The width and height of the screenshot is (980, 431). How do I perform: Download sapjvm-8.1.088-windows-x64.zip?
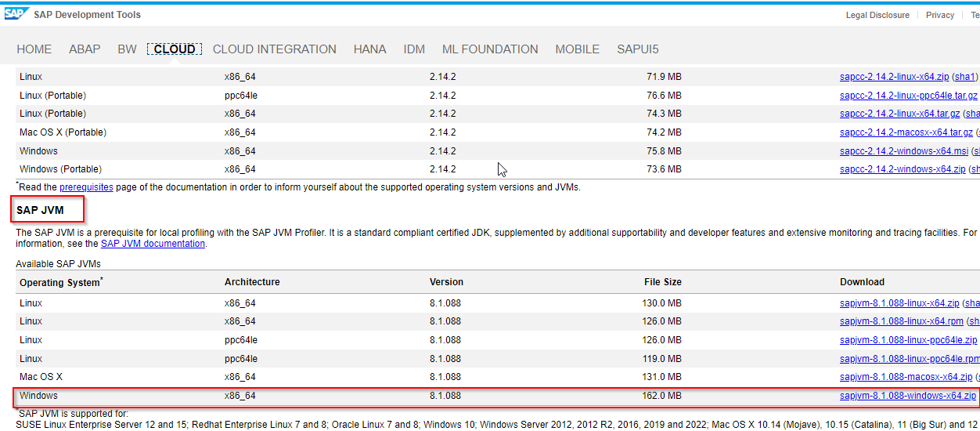coord(908,396)
